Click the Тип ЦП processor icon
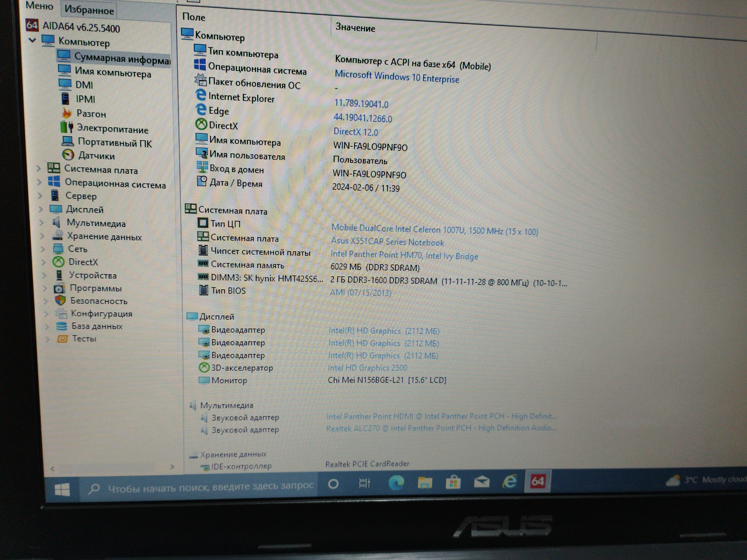 [x=203, y=223]
